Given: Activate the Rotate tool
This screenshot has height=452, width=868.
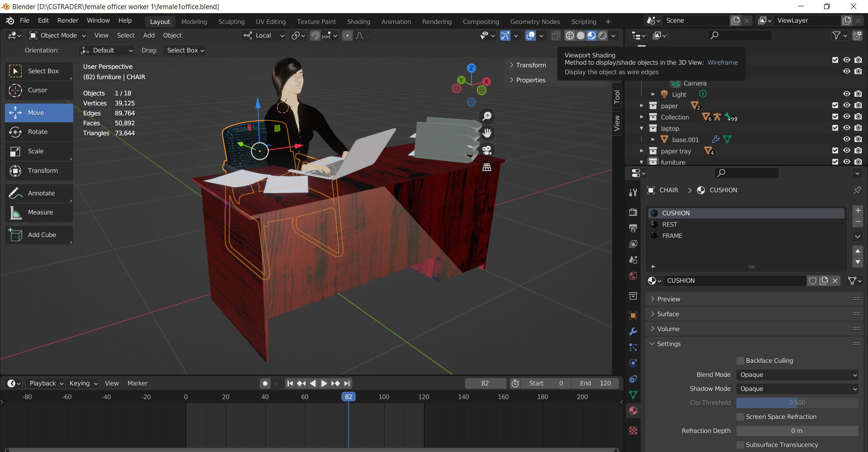Looking at the screenshot, I should 39,132.
